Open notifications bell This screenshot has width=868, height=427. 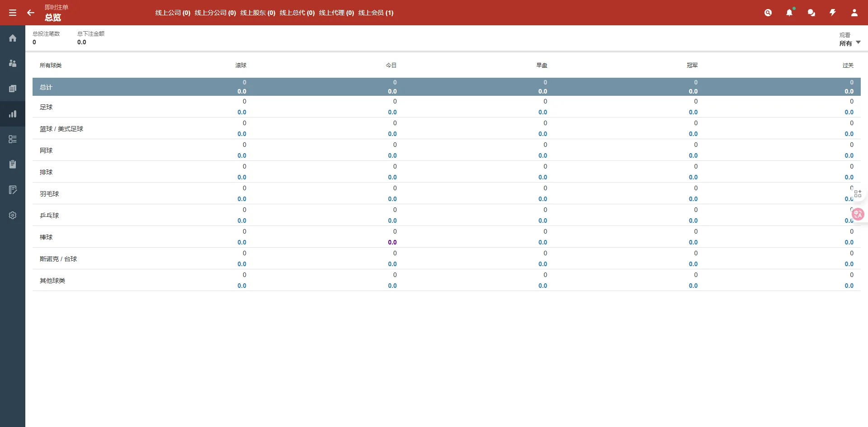(789, 13)
